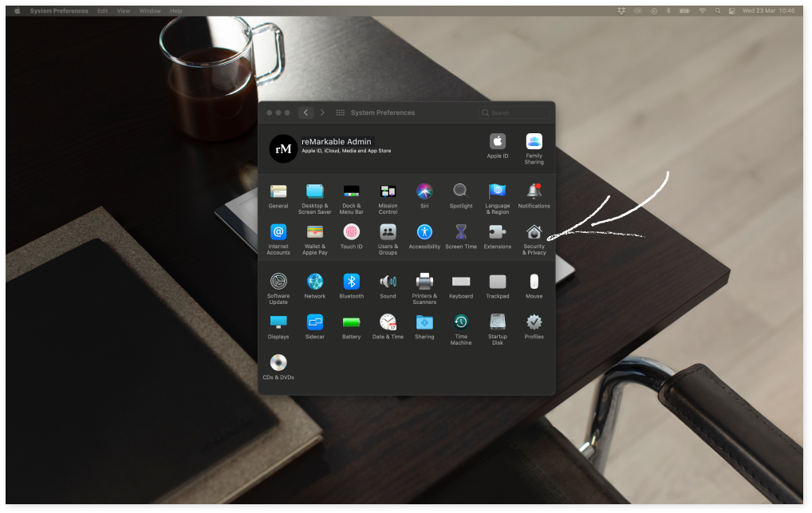
Task: Click the Show All grid button
Action: (341, 113)
